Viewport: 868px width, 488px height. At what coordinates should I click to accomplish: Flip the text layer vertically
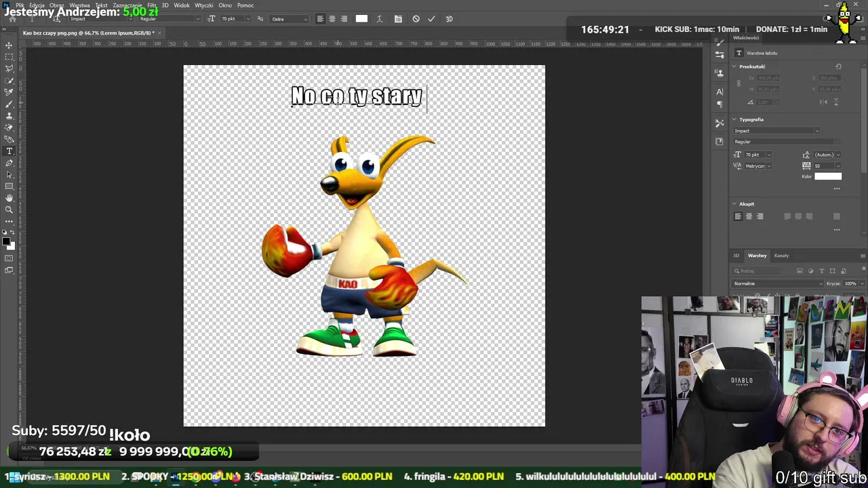point(835,102)
